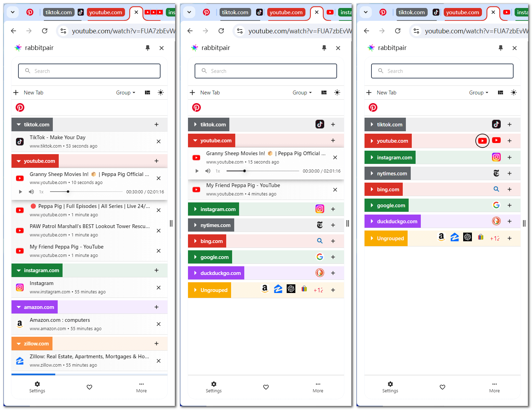
Task: Add a tab to the zillow.com group in the left panel
Action: (156, 344)
